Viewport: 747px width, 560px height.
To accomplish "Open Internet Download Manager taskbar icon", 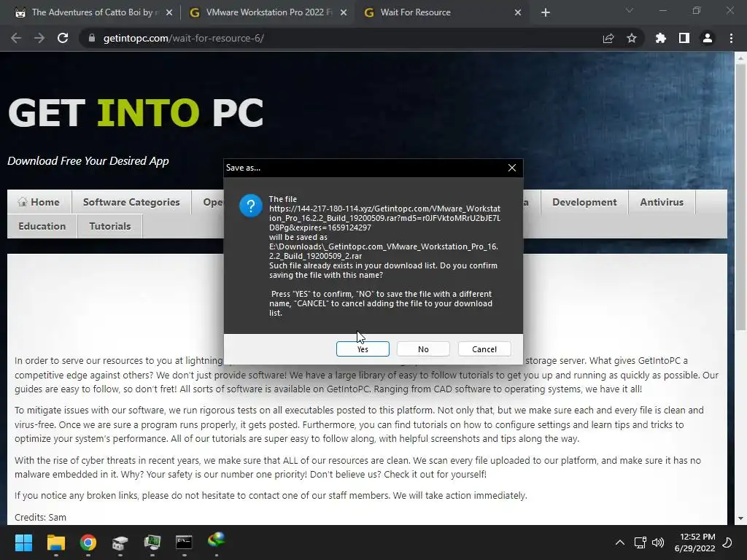I will tap(216, 540).
